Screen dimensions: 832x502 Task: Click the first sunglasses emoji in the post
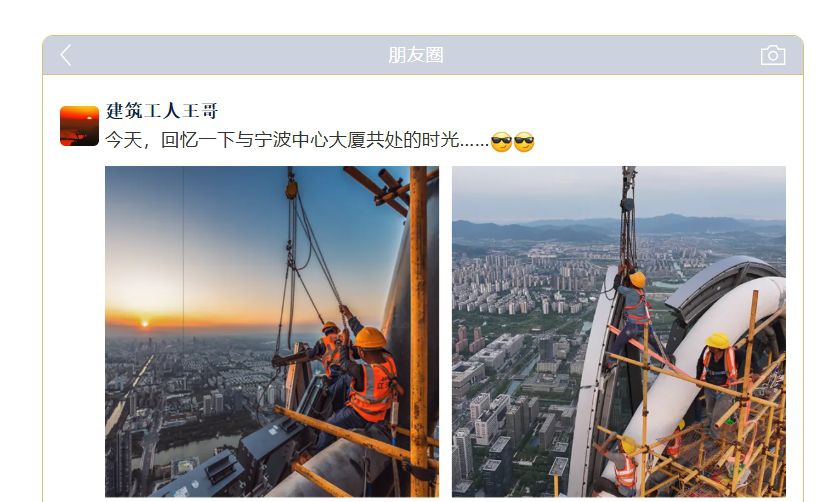click(501, 142)
